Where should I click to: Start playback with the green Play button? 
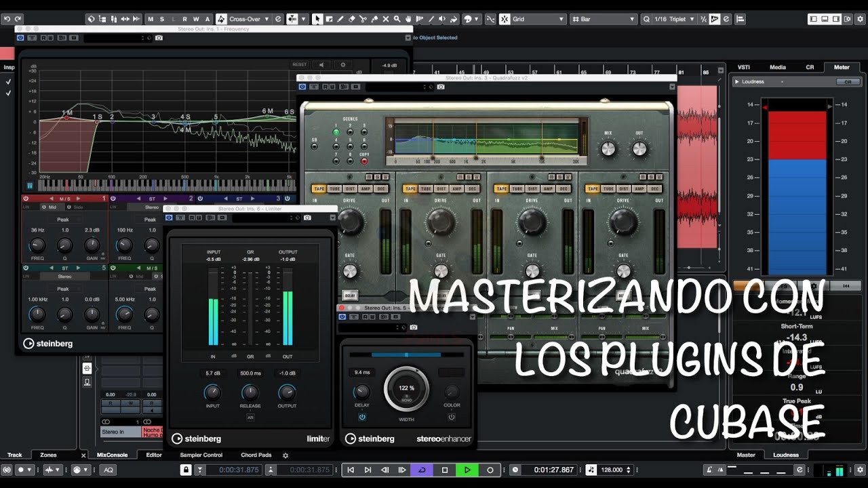tap(467, 470)
